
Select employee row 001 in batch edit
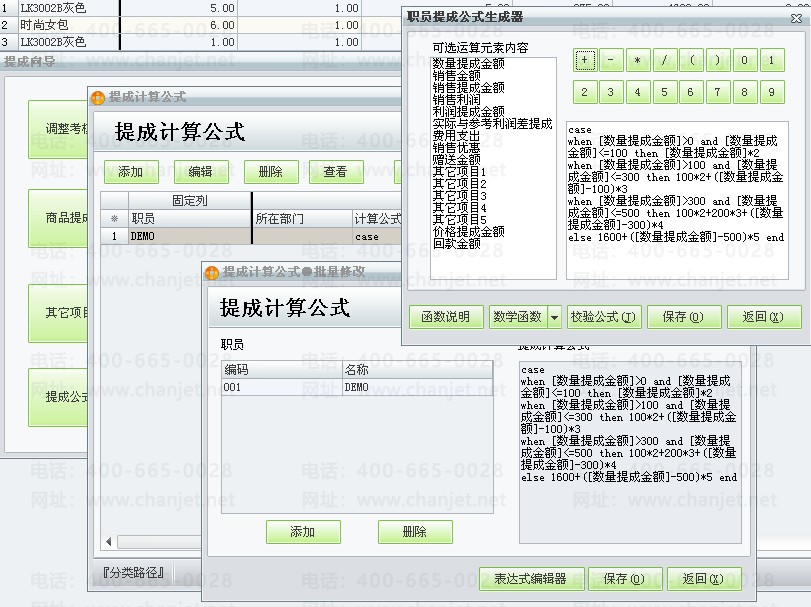coord(280,387)
